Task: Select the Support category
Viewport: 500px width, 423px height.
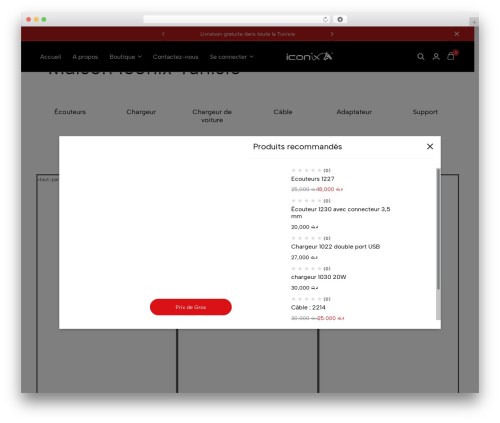Action: pyautogui.click(x=425, y=112)
